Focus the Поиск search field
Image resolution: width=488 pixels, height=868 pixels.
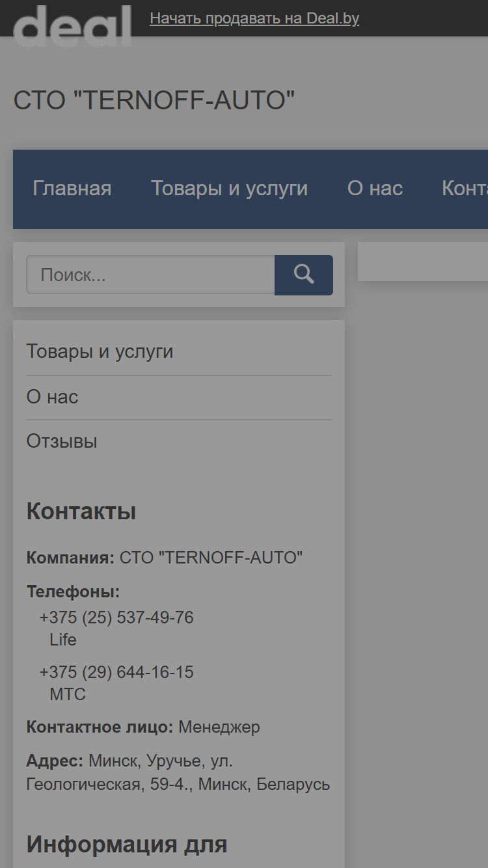(150, 275)
